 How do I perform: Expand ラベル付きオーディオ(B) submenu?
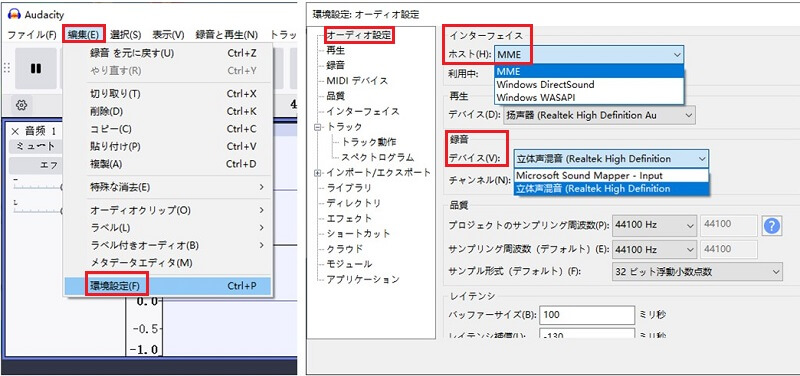(x=169, y=245)
